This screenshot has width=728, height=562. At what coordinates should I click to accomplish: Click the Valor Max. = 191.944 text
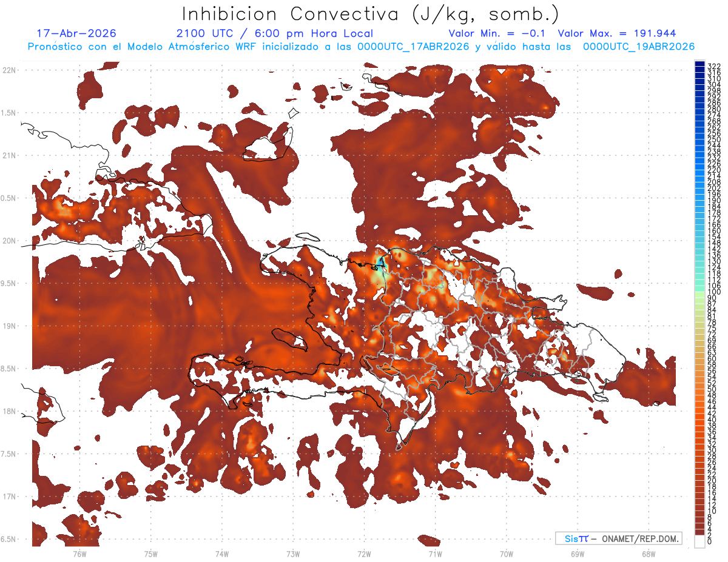(617, 33)
